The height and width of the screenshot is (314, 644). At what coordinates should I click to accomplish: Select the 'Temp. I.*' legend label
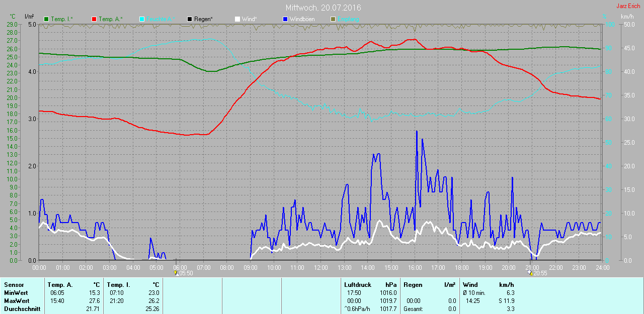pyautogui.click(x=62, y=19)
